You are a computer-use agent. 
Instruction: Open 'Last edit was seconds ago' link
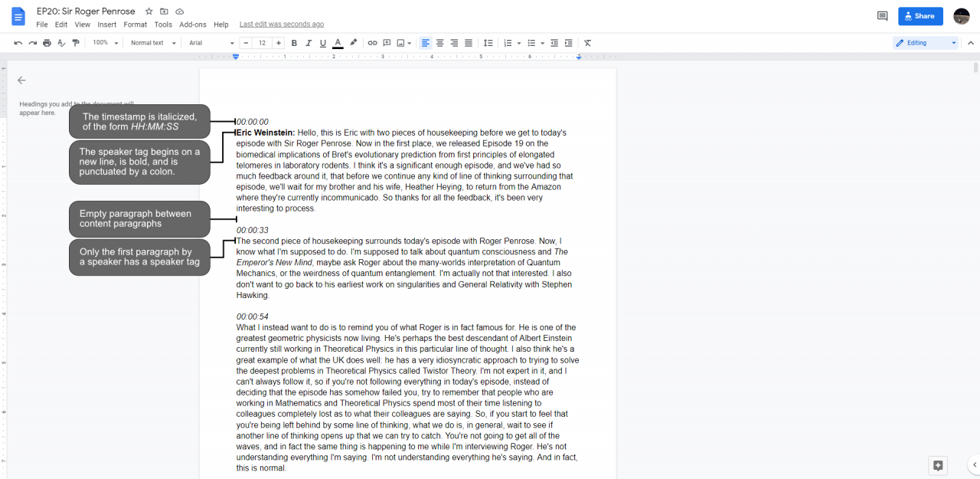coord(281,25)
